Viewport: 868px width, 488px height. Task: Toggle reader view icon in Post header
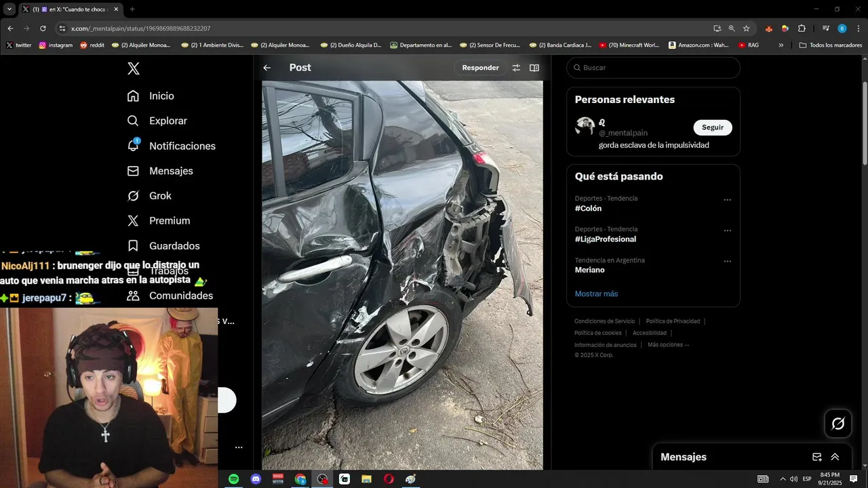tap(534, 68)
